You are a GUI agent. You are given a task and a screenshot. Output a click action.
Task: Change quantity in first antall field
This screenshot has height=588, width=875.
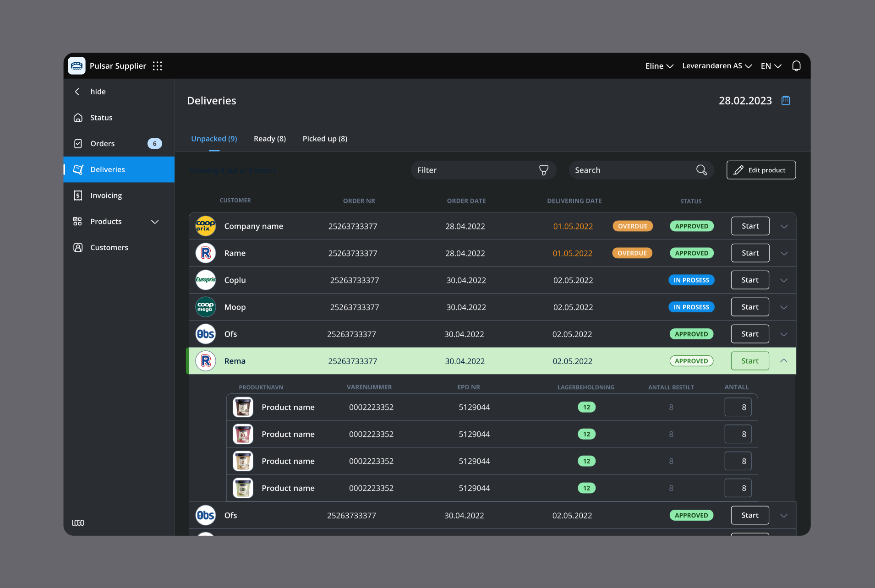[x=738, y=407]
